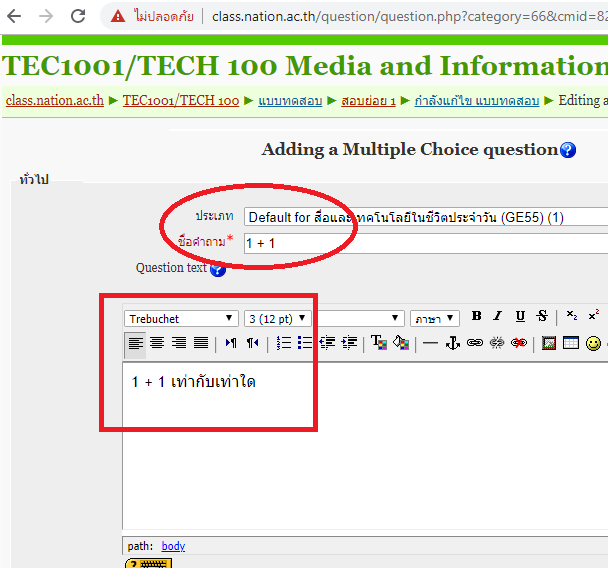
Task: Insert a horizontal rule line
Action: pos(430,343)
